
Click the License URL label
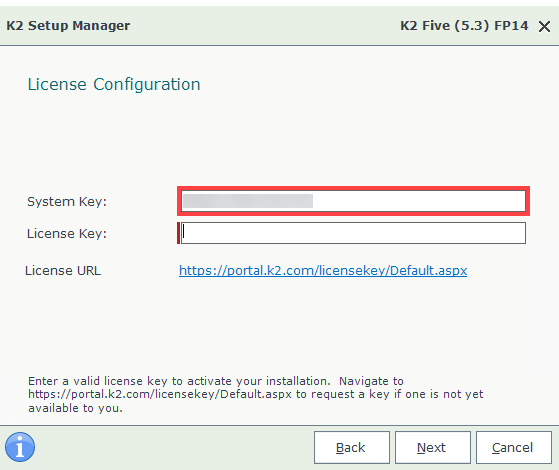point(63,271)
